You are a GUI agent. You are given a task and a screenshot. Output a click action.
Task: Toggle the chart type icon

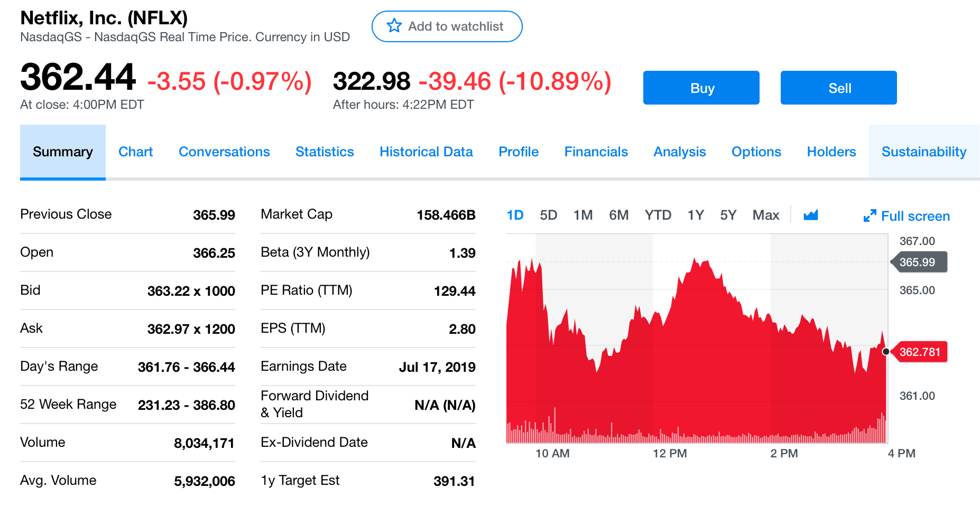click(810, 215)
